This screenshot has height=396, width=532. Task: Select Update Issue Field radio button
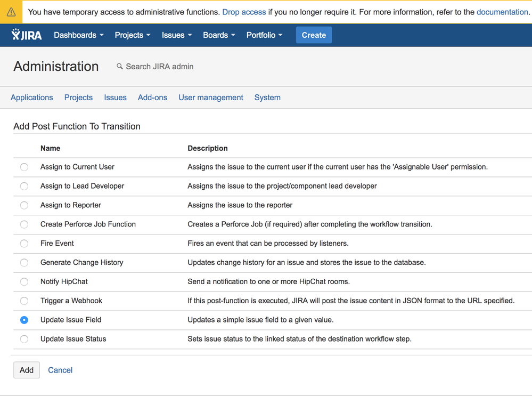coord(24,320)
